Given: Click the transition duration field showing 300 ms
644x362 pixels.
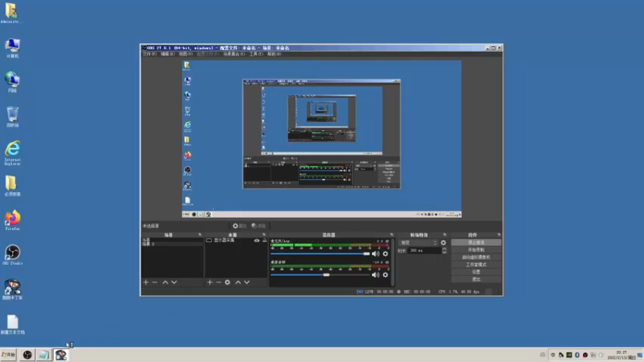Looking at the screenshot, I should 424,250.
